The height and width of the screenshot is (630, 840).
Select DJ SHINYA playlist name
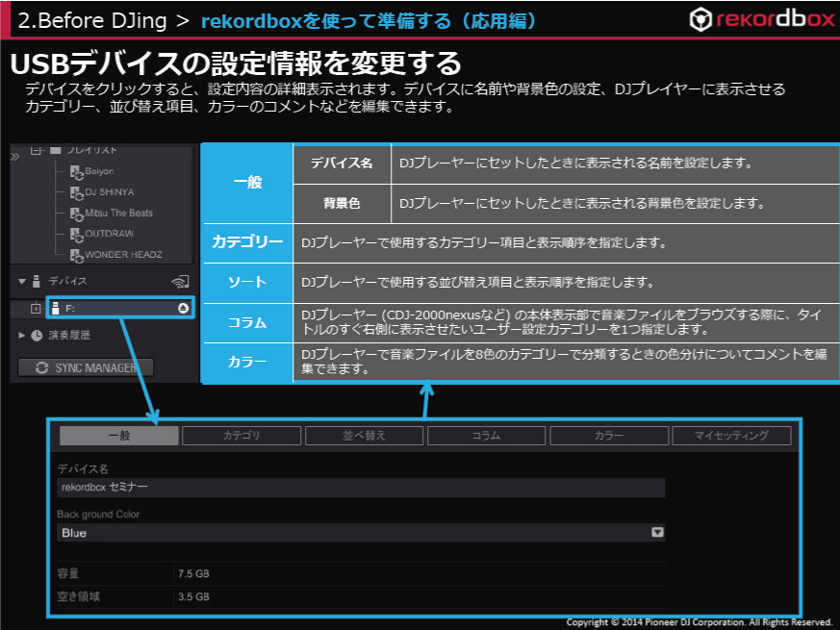(x=110, y=192)
